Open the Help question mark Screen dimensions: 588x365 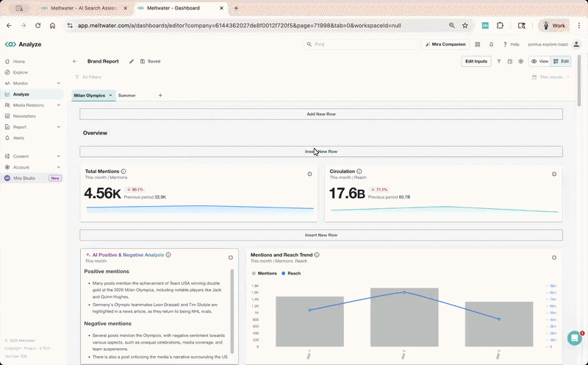(505, 44)
